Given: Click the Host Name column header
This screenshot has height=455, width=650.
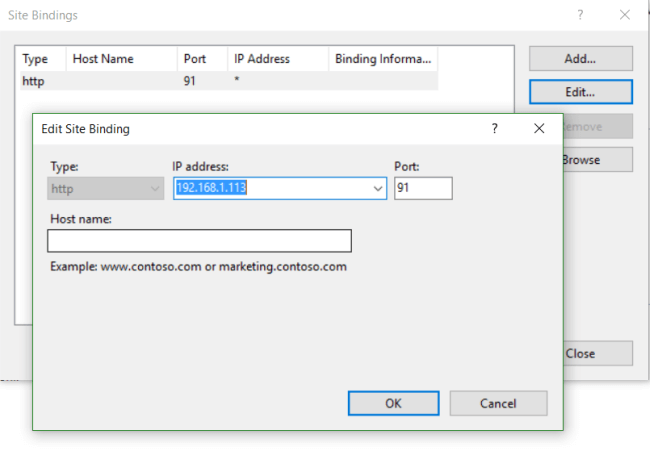Looking at the screenshot, I should click(120, 59).
